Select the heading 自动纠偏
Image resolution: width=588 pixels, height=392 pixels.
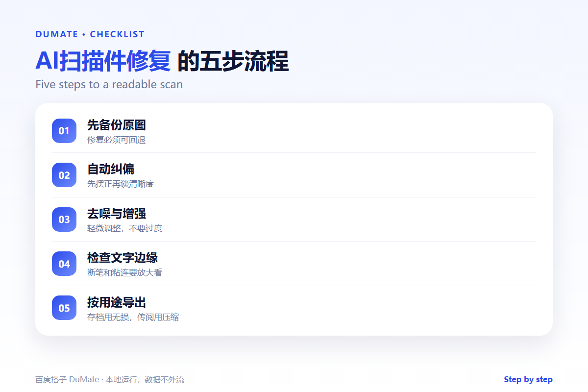(x=111, y=169)
